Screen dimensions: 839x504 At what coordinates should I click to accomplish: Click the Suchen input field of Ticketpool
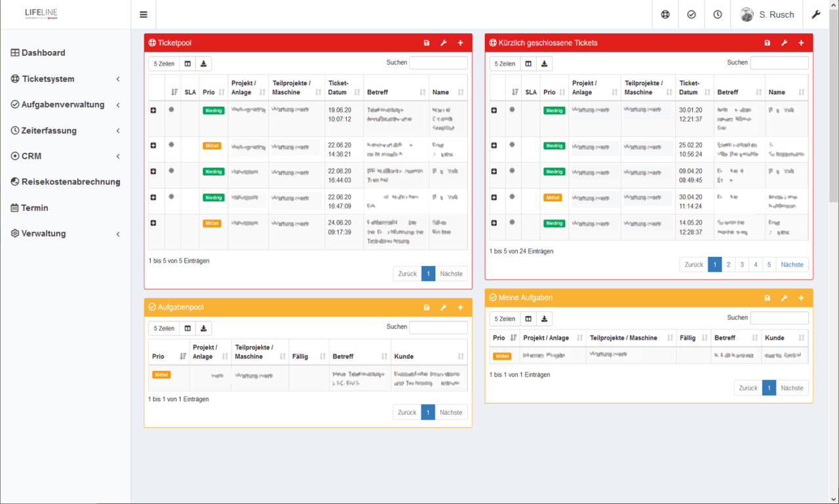438,62
